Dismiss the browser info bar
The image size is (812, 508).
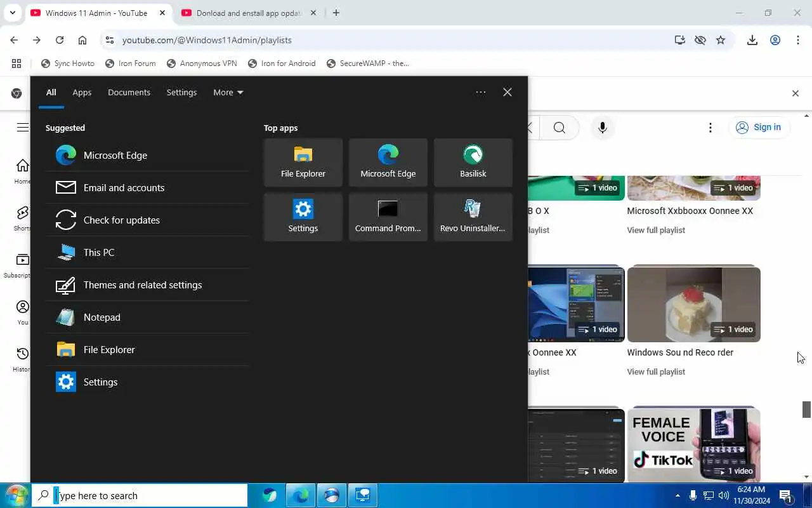796,93
